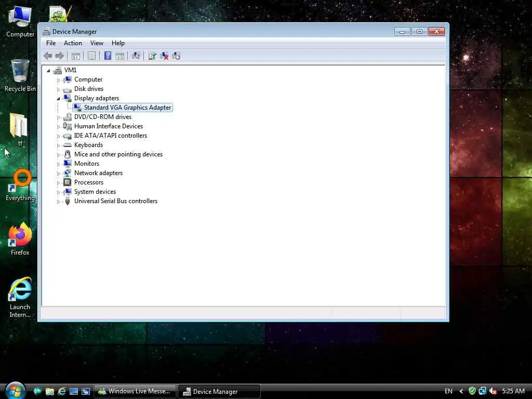532x399 pixels.
Task: Open the File menu
Action: click(x=51, y=43)
